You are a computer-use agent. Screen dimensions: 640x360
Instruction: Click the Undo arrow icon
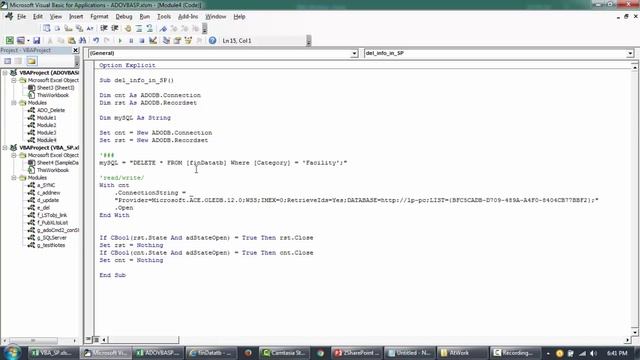(x=96, y=40)
